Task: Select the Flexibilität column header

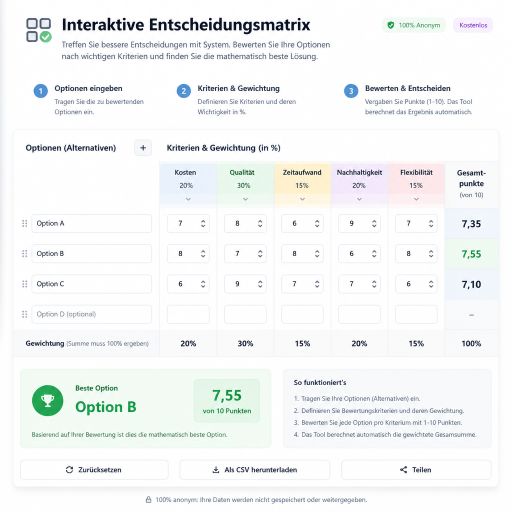Action: (416, 184)
